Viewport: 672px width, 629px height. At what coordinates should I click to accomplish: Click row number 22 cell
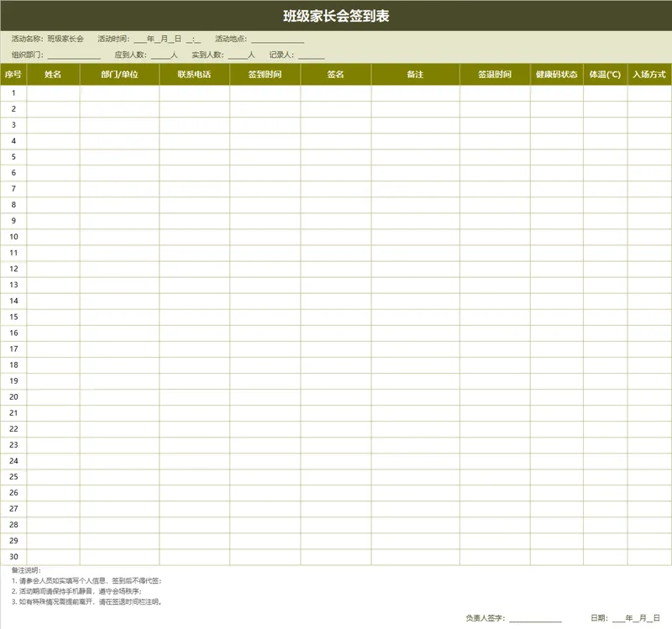pyautogui.click(x=13, y=429)
